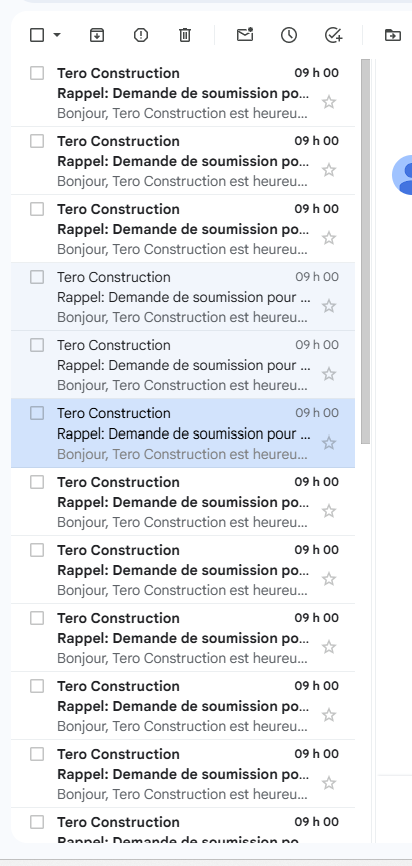
Task: Star the first Tero Construction email
Action: pyautogui.click(x=329, y=102)
